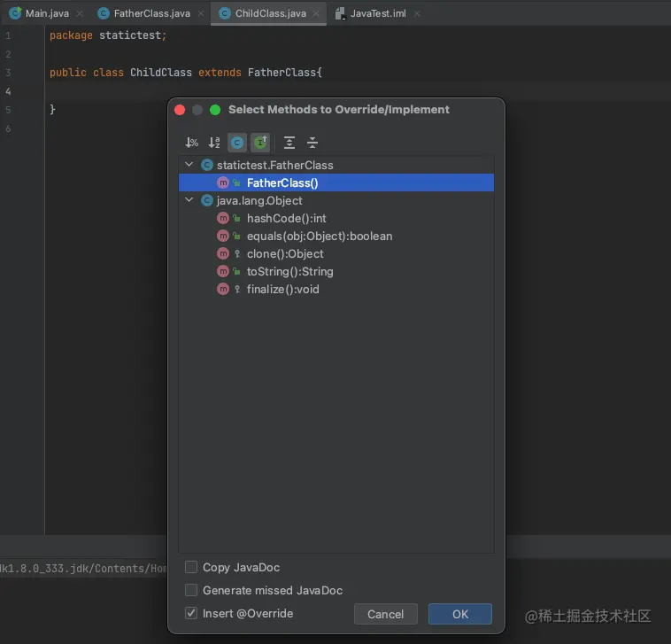Select toString():String method

[289, 271]
